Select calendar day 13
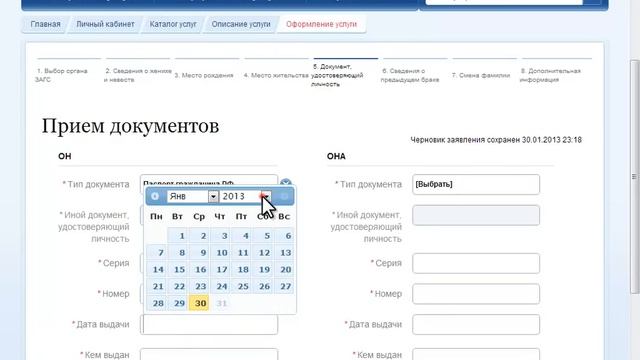 (284, 253)
